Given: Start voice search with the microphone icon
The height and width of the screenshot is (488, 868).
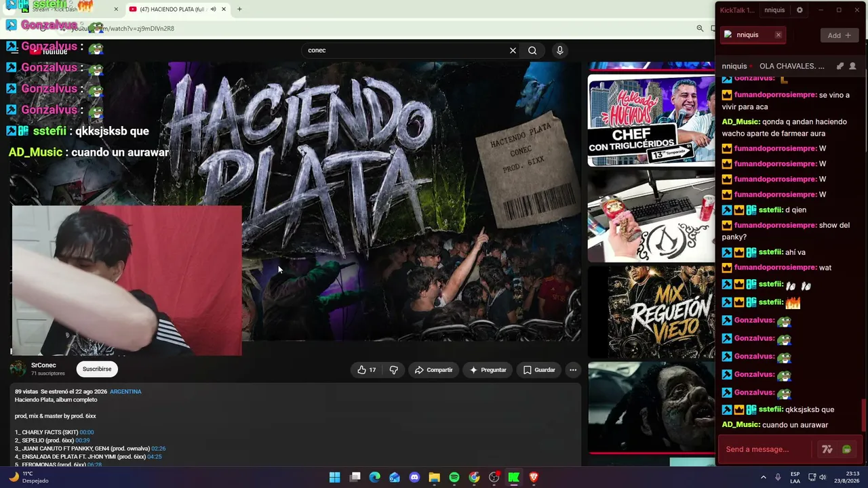Looking at the screenshot, I should [x=559, y=50].
